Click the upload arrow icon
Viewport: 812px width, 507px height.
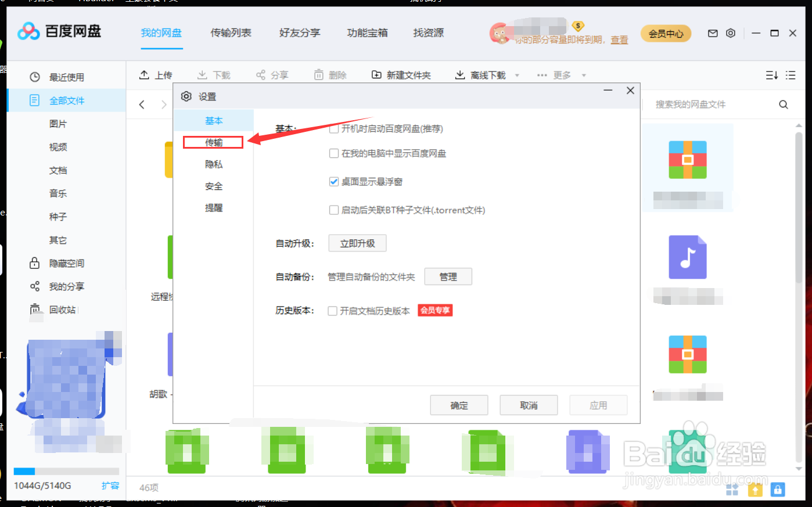pyautogui.click(x=144, y=75)
